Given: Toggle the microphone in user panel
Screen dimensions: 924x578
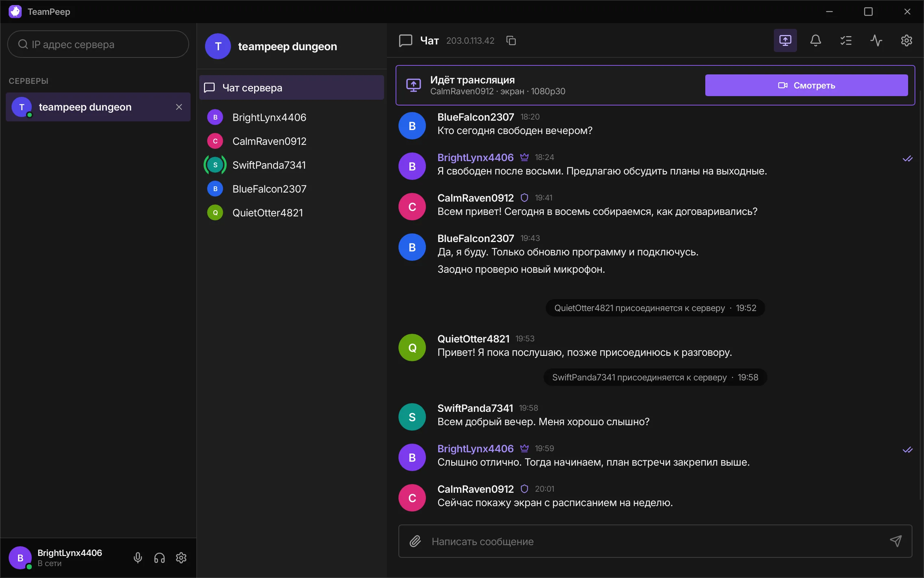Looking at the screenshot, I should [x=138, y=558].
